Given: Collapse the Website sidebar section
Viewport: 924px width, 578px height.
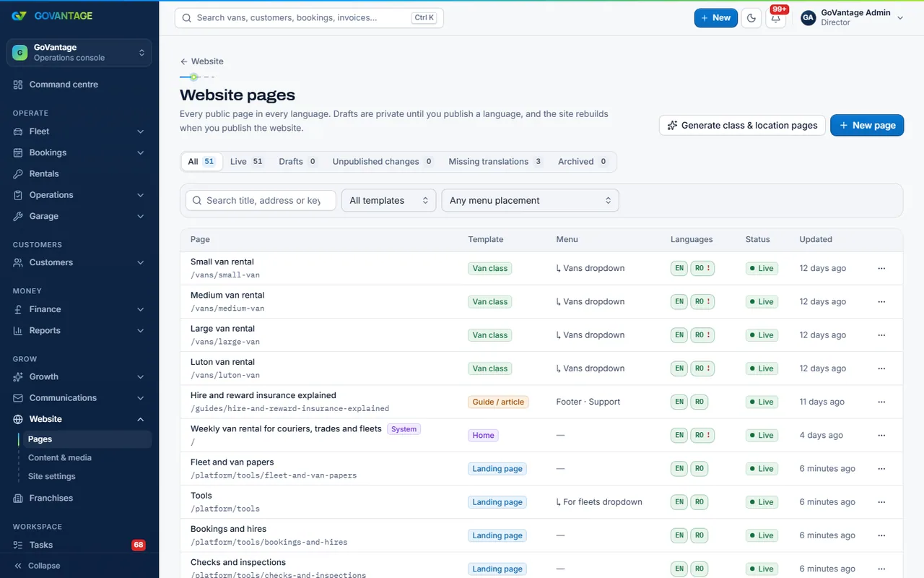Looking at the screenshot, I should [140, 419].
